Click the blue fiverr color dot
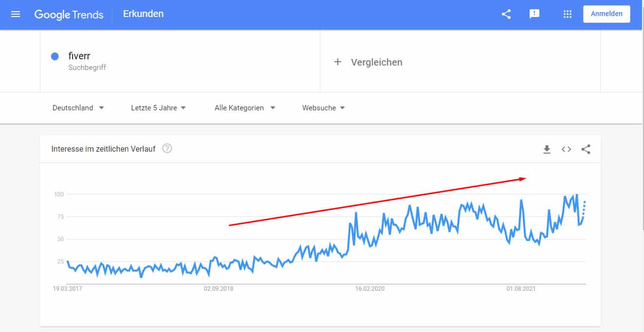The height and width of the screenshot is (332, 644). point(55,56)
